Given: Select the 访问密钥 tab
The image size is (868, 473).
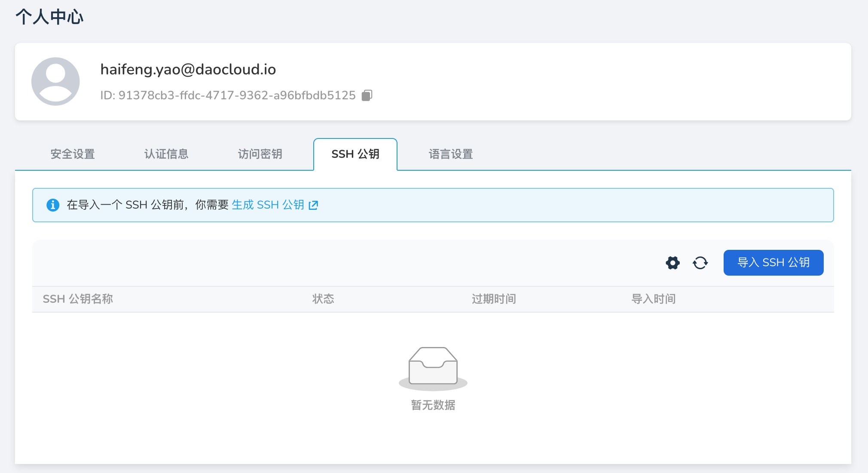Looking at the screenshot, I should pyautogui.click(x=260, y=154).
